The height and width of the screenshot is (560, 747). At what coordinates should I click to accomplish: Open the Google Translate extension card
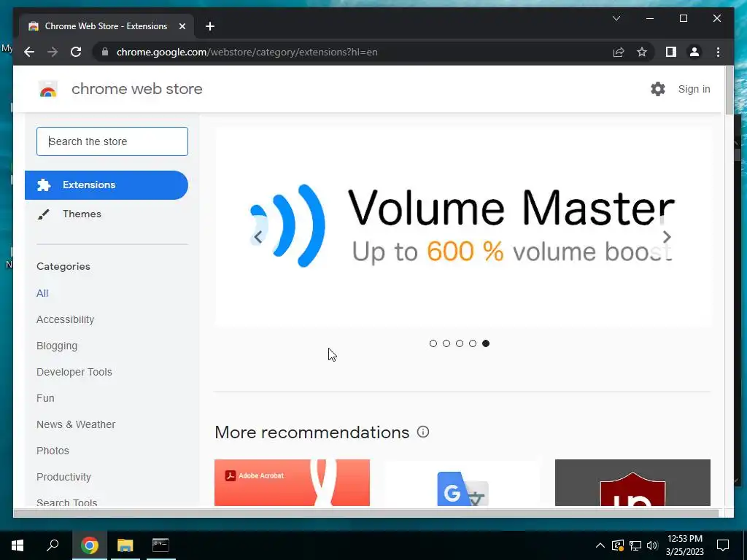click(462, 483)
